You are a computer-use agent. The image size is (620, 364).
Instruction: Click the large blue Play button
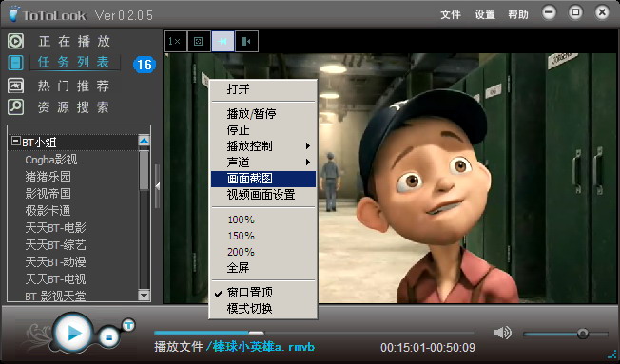click(x=73, y=334)
